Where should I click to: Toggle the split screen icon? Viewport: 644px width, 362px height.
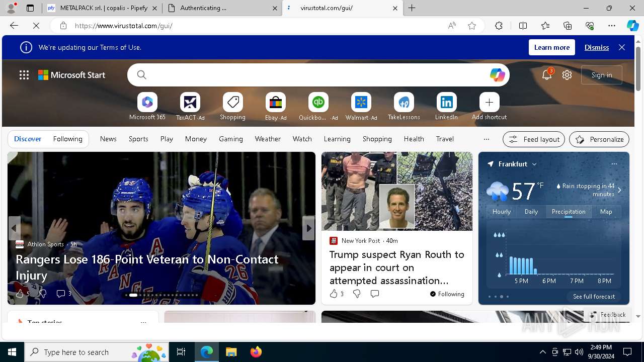[x=523, y=26]
